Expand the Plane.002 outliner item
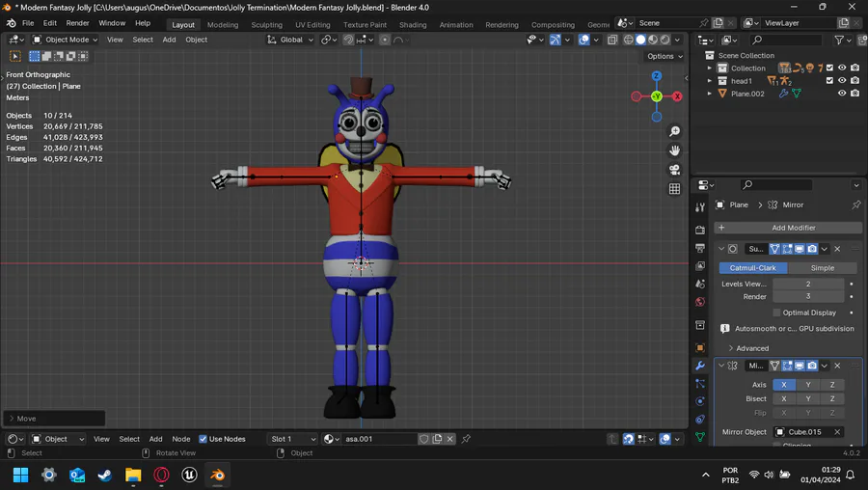 point(710,94)
